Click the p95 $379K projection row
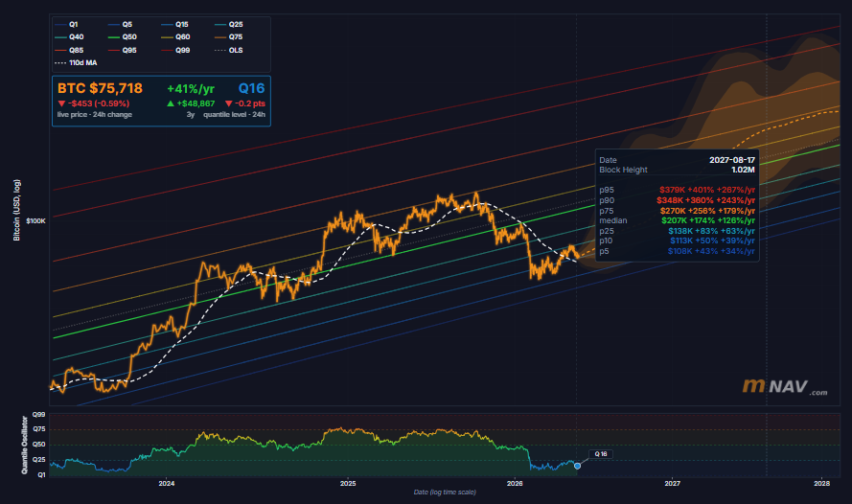Viewport: 852px width, 504px height. pyautogui.click(x=677, y=190)
